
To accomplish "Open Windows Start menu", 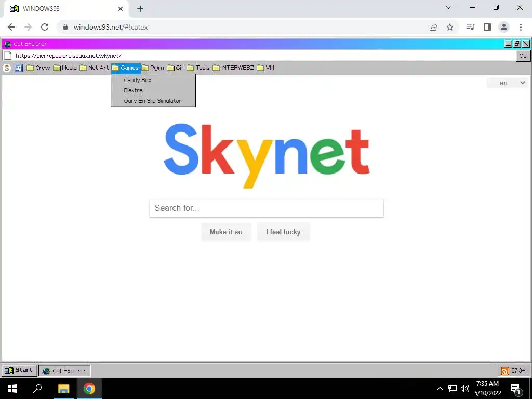I will point(12,389).
